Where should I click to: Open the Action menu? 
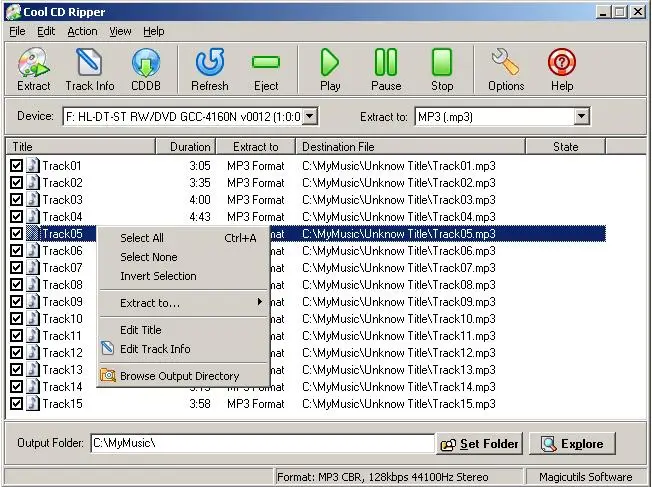tap(82, 31)
